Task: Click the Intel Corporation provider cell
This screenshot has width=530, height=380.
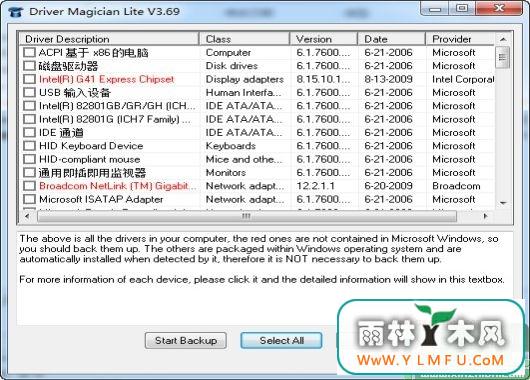Action: pyautogui.click(x=463, y=79)
